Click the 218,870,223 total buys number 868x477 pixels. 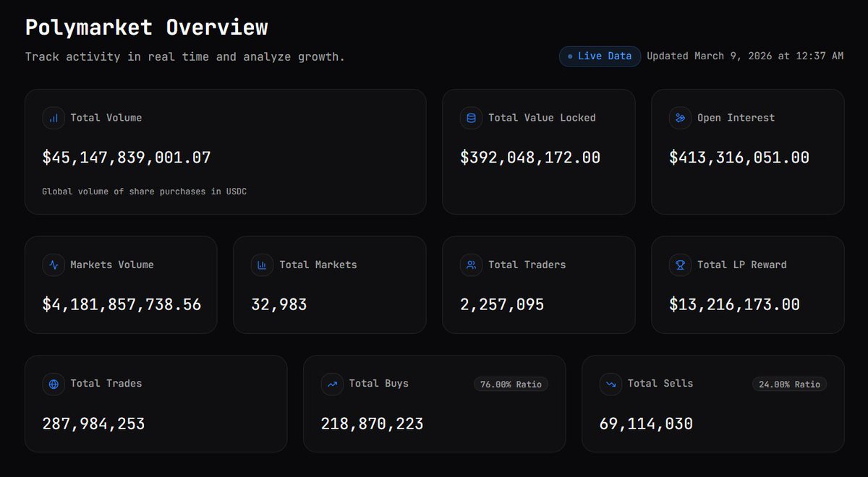point(373,424)
